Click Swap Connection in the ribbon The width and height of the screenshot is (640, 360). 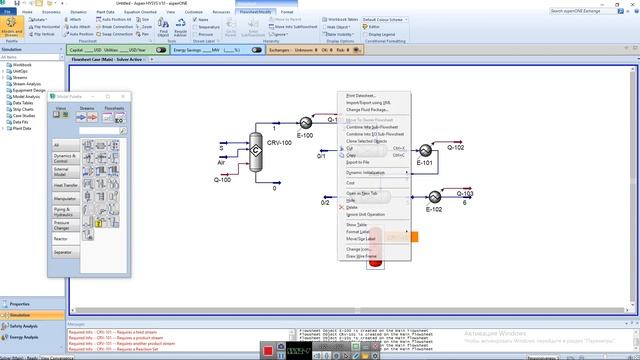click(115, 34)
